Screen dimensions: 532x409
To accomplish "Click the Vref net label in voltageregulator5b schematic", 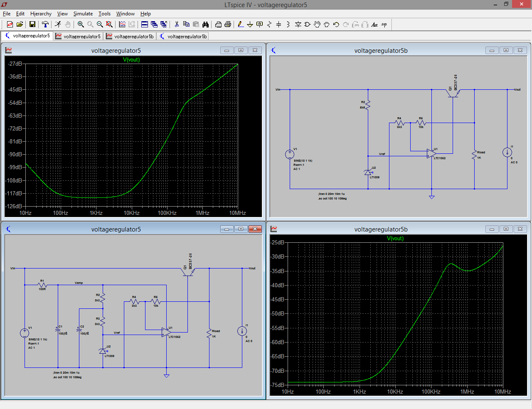I will [x=382, y=154].
